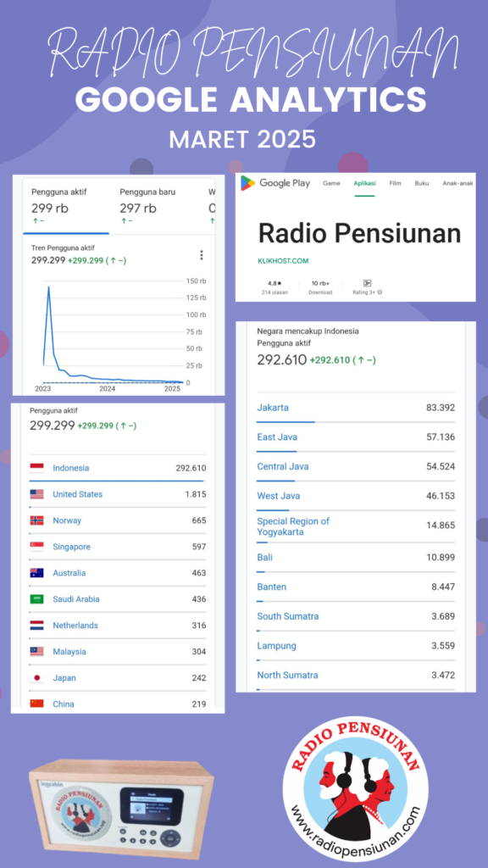Click the East Java value 57.136
The width and height of the screenshot is (488, 868).
(441, 437)
